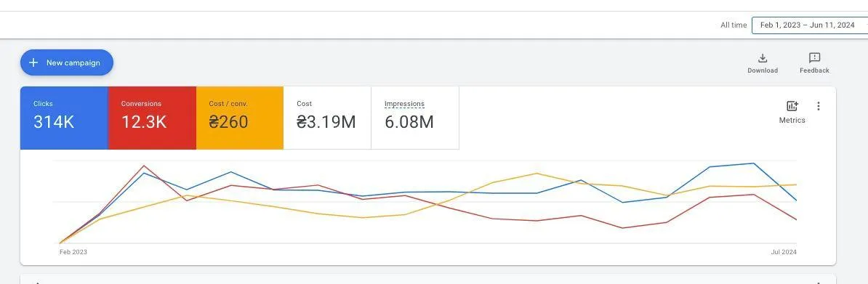The width and height of the screenshot is (868, 284).
Task: Click the 6.08M impressions value
Action: click(409, 122)
